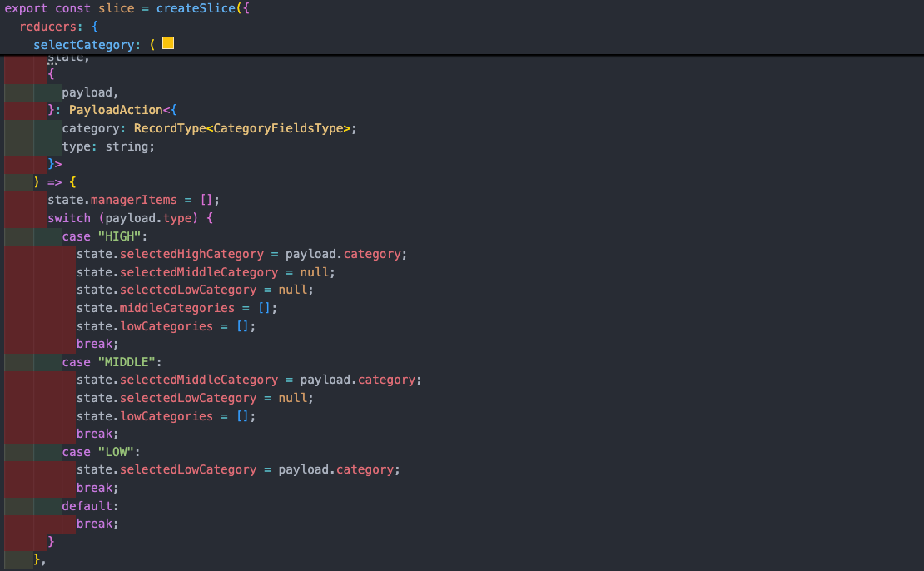
Task: Click the middleCategories property
Action: point(177,308)
